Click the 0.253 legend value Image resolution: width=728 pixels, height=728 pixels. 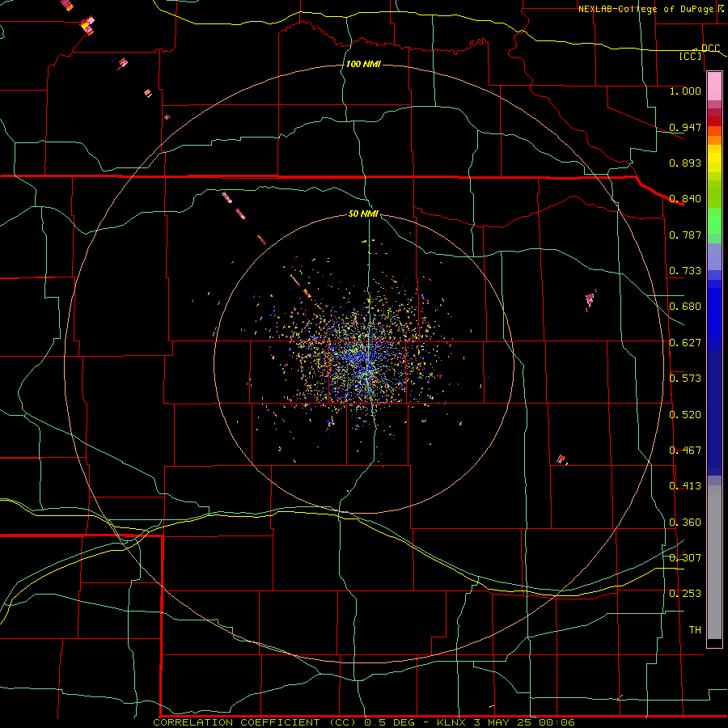click(x=685, y=594)
